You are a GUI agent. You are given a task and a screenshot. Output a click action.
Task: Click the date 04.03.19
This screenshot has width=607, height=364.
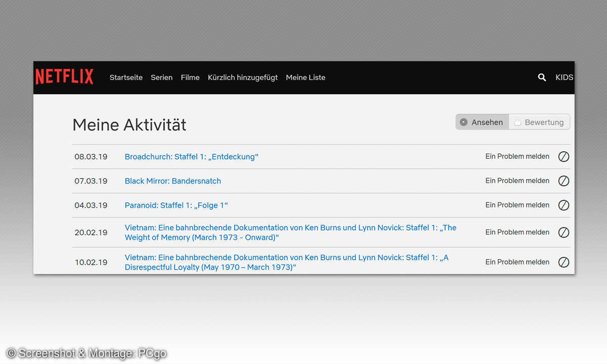pos(91,205)
